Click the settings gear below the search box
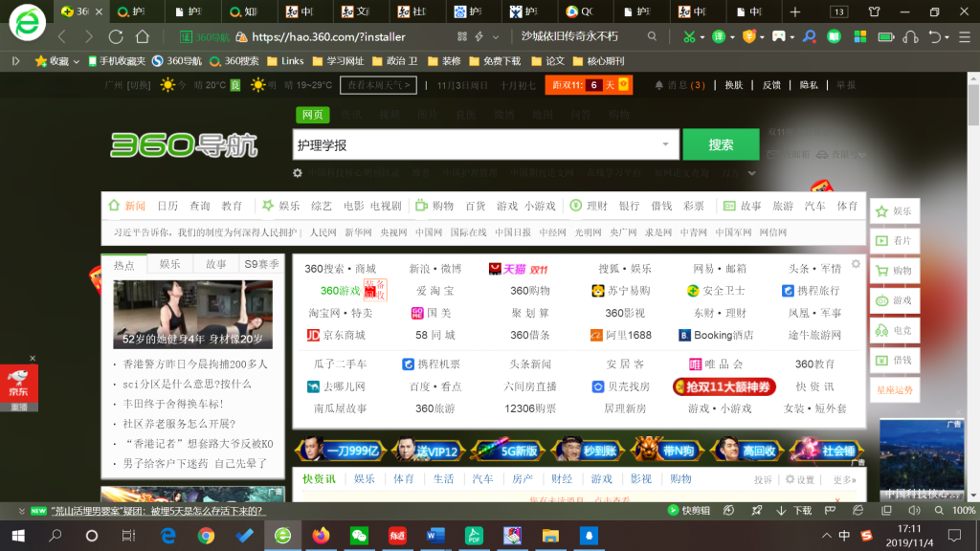 tap(298, 173)
